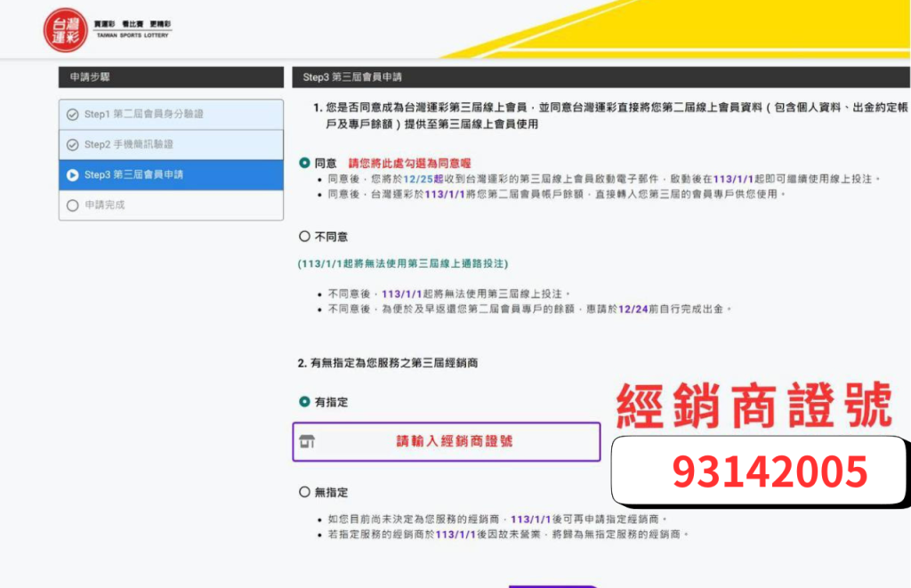The height and width of the screenshot is (588, 911).
Task: Click the 12/25起 date in agree note
Action: (x=423, y=179)
